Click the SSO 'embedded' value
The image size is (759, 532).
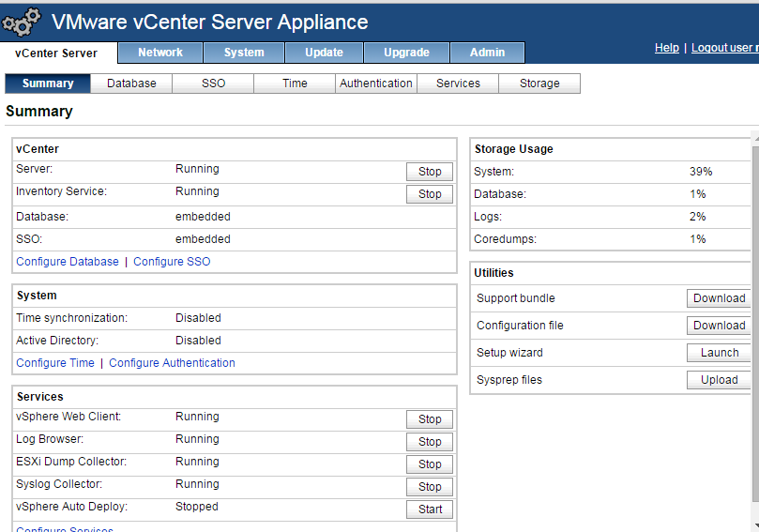[x=203, y=239]
